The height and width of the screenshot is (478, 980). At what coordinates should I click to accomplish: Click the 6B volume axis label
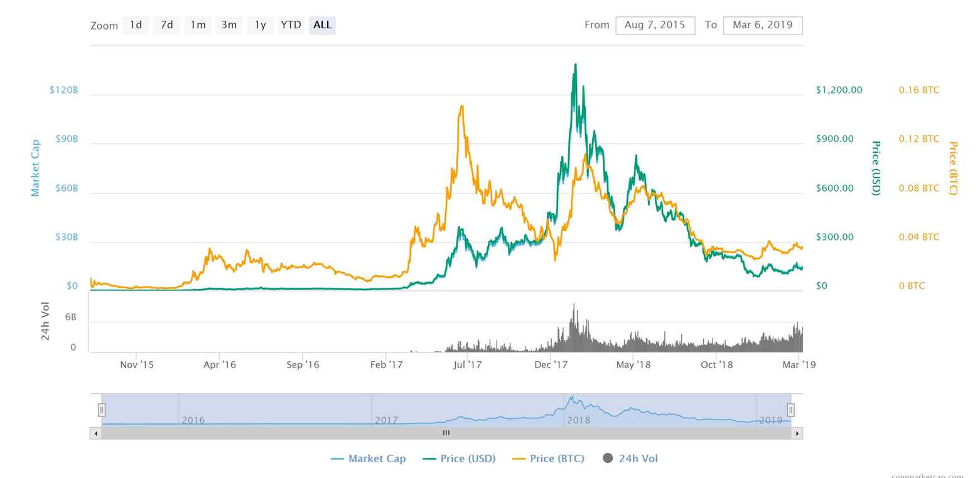tap(70, 317)
